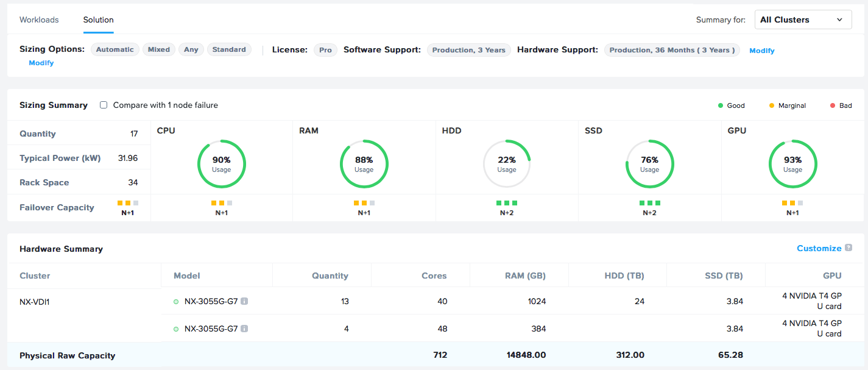Select the NX-VDI1 cluster cell
This screenshot has width=868, height=370.
[x=35, y=301]
